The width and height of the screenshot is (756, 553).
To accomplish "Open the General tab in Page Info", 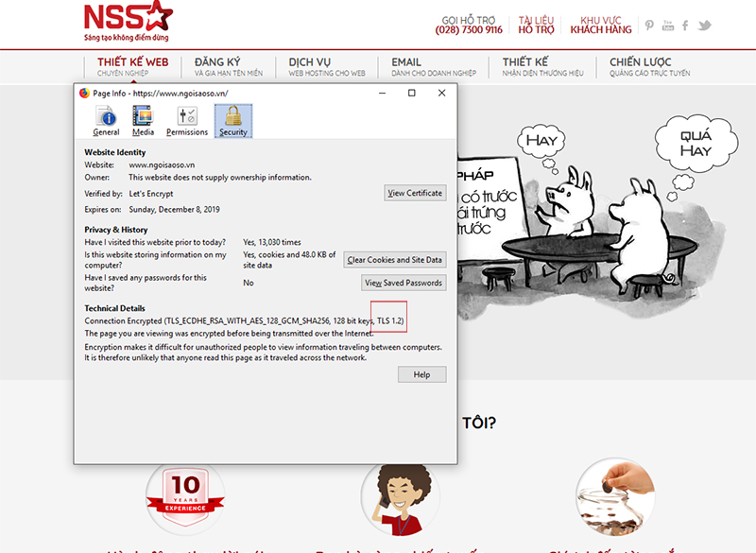I will pyautogui.click(x=106, y=121).
